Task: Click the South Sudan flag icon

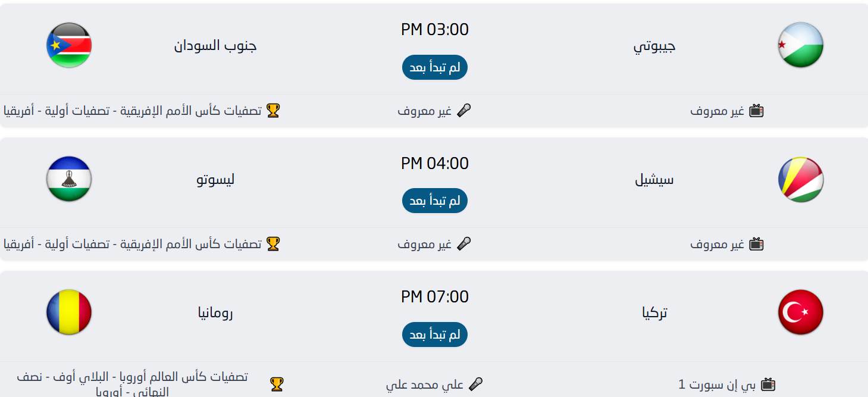Action: click(68, 45)
